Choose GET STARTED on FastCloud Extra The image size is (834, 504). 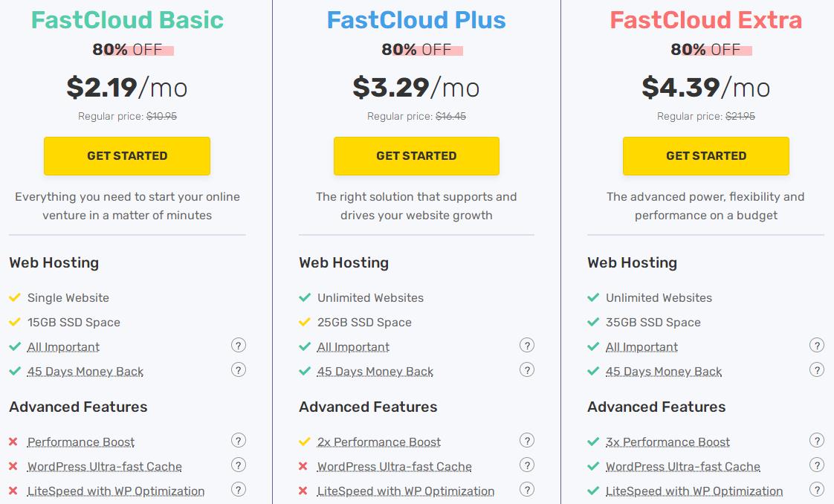click(706, 156)
